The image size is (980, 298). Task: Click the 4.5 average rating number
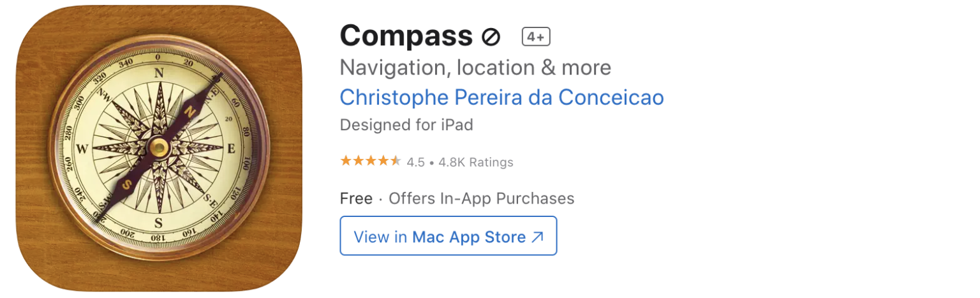(x=415, y=162)
